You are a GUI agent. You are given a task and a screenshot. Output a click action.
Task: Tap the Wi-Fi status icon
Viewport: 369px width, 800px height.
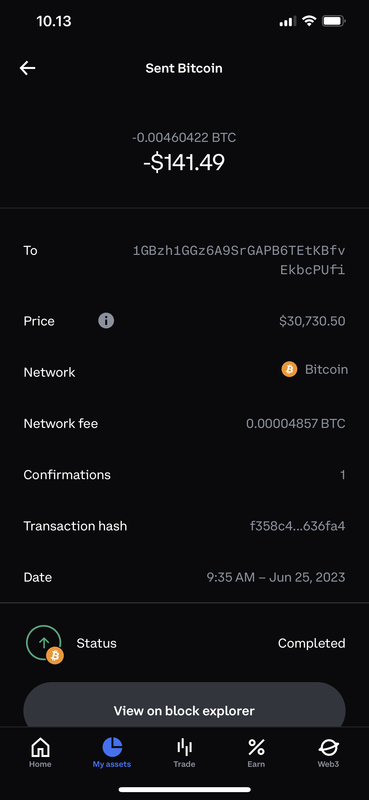pos(309,21)
